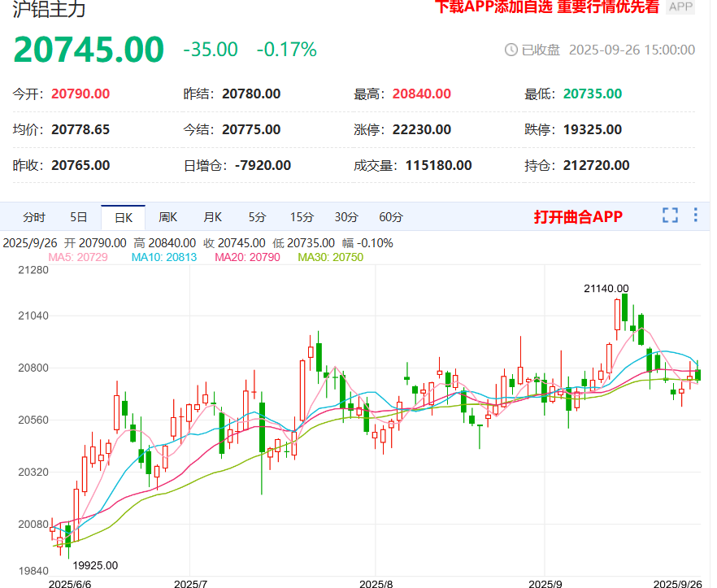Image resolution: width=717 pixels, height=588 pixels.
Task: Select the 5日 chart tab
Action: [x=79, y=217]
